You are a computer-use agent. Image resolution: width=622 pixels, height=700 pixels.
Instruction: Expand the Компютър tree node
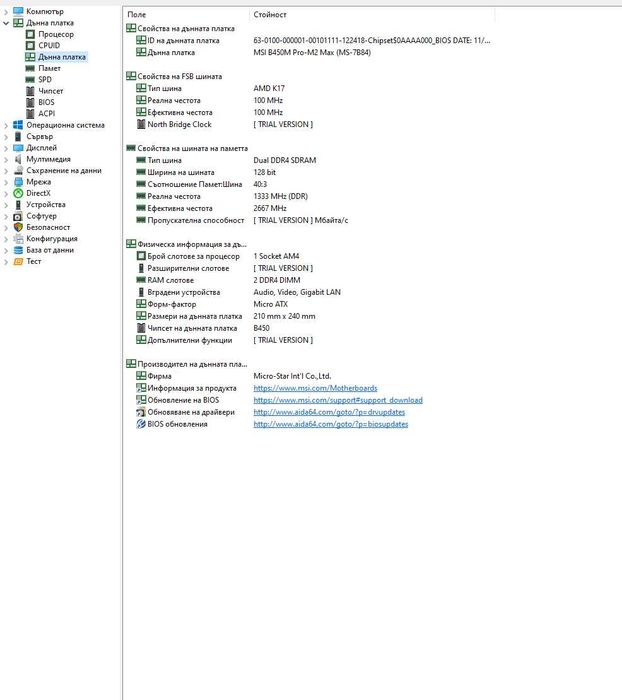(x=6, y=11)
